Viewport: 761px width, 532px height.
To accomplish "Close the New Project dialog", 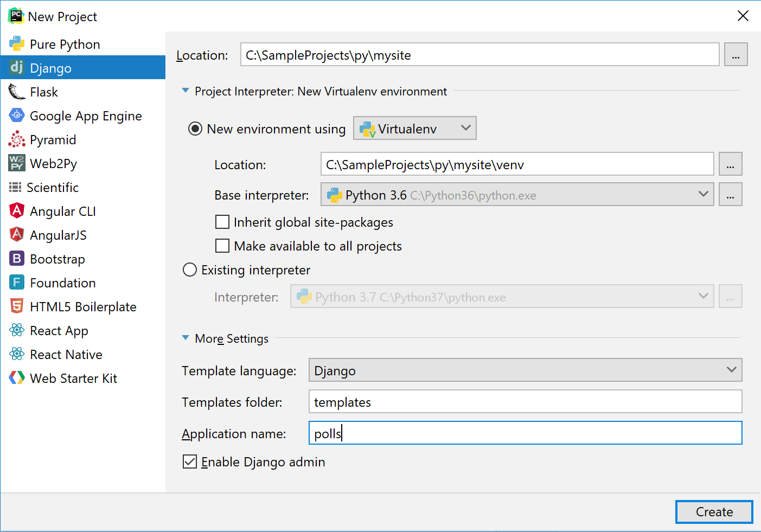I will [743, 16].
